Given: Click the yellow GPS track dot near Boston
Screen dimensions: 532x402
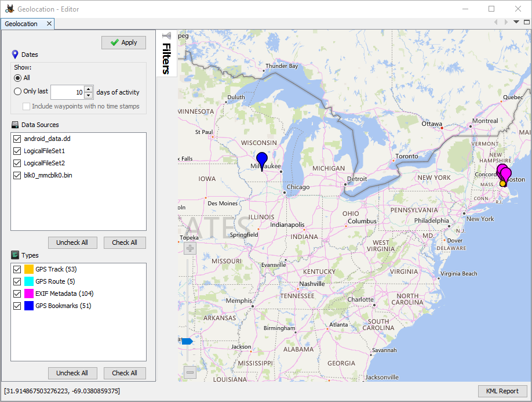Looking at the screenshot, I should coord(502,183).
